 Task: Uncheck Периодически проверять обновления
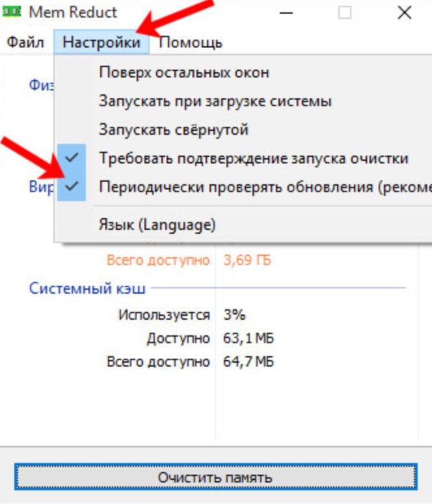(x=244, y=187)
